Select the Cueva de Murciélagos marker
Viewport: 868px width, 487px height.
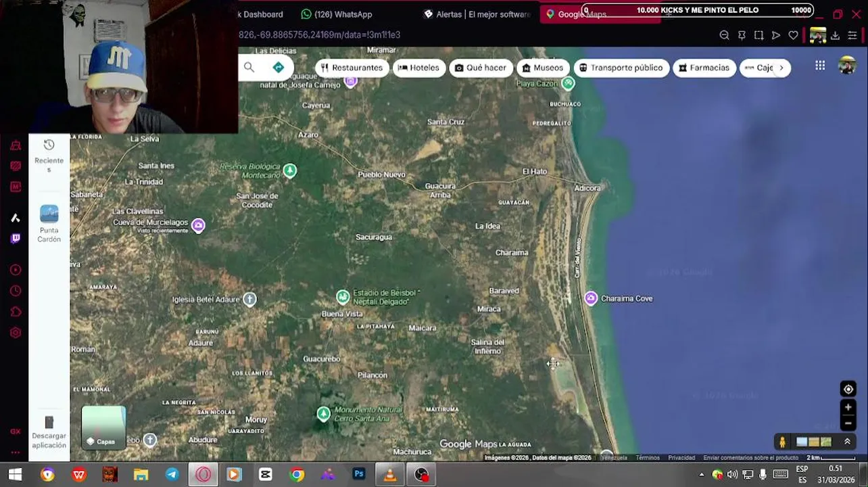click(x=198, y=225)
